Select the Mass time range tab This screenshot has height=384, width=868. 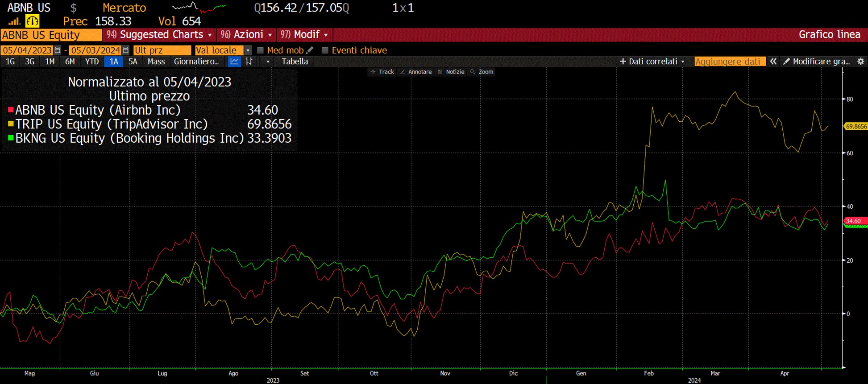[x=156, y=62]
